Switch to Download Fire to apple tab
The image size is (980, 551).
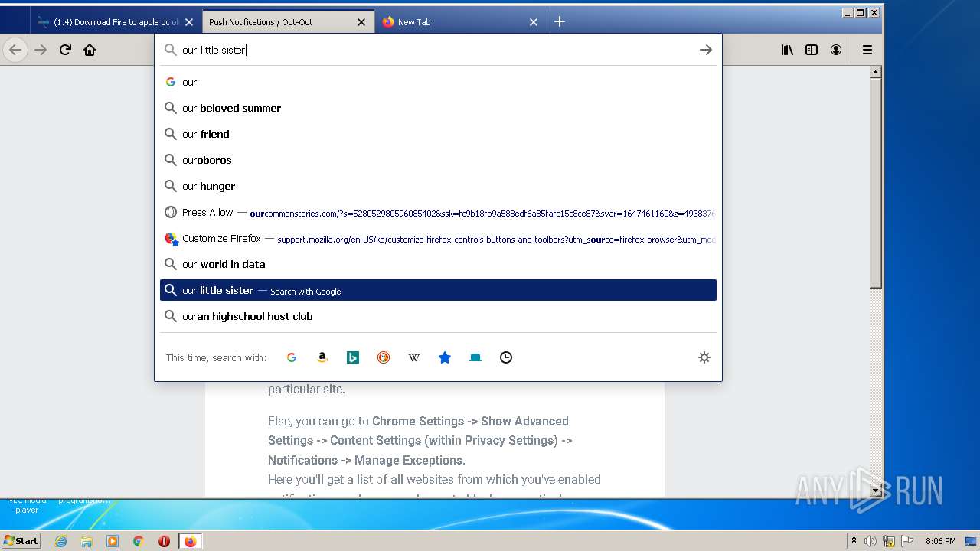[x=116, y=22]
